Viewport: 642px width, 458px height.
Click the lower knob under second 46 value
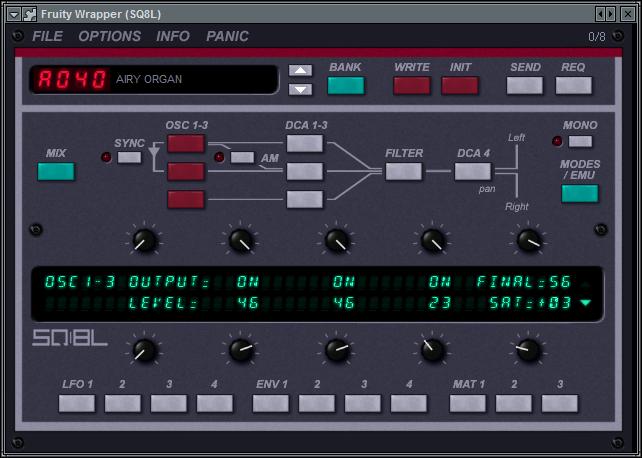pos(337,351)
